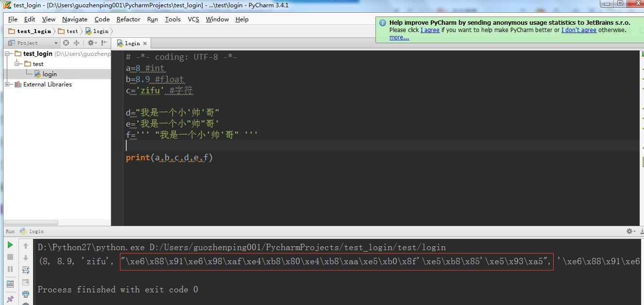Viewport: 644px width, 305px height.
Task: Click test breadcrumb in navigation bar
Action: click(x=68, y=31)
